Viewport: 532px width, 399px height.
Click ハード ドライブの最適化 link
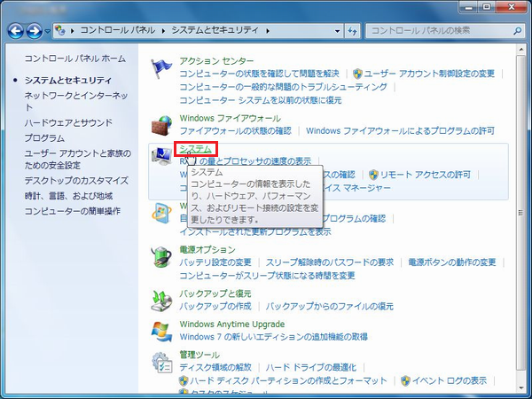pos(311,367)
